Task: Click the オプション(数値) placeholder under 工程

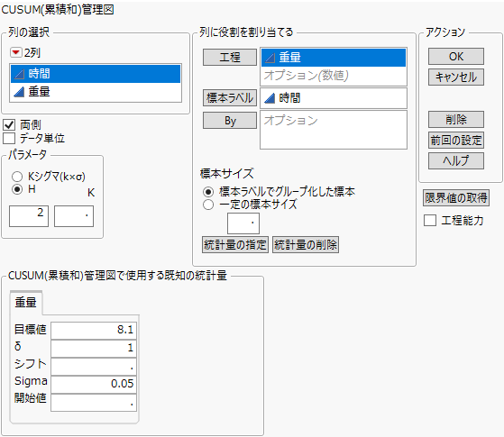Action: pyautogui.click(x=307, y=76)
